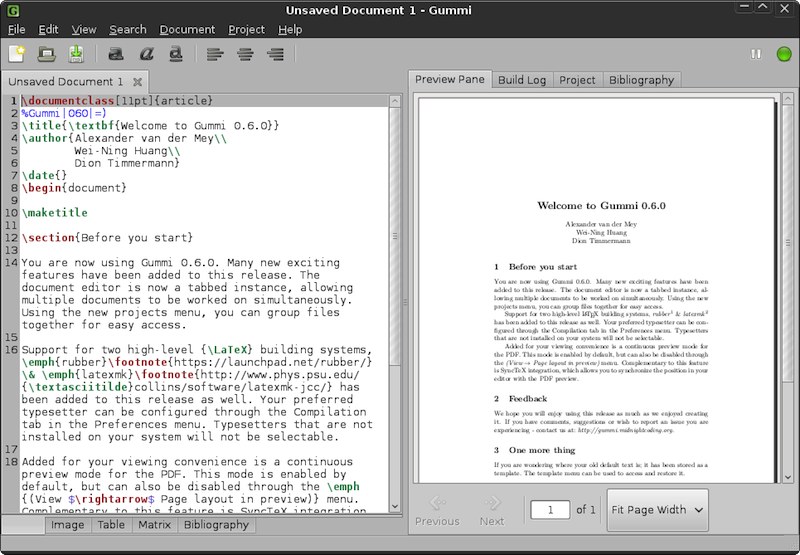Image resolution: width=800 pixels, height=555 pixels.
Task: Open the Fit Page Width zoom dropdown
Action: 657,510
